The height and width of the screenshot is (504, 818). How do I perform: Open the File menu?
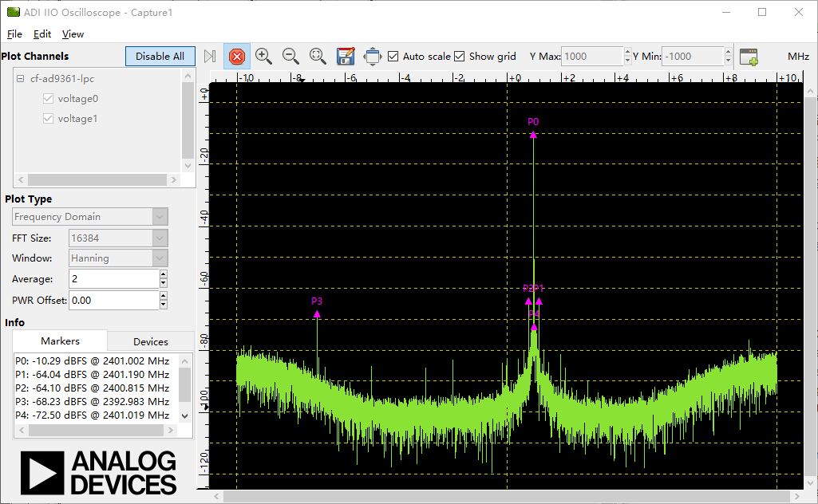click(14, 33)
